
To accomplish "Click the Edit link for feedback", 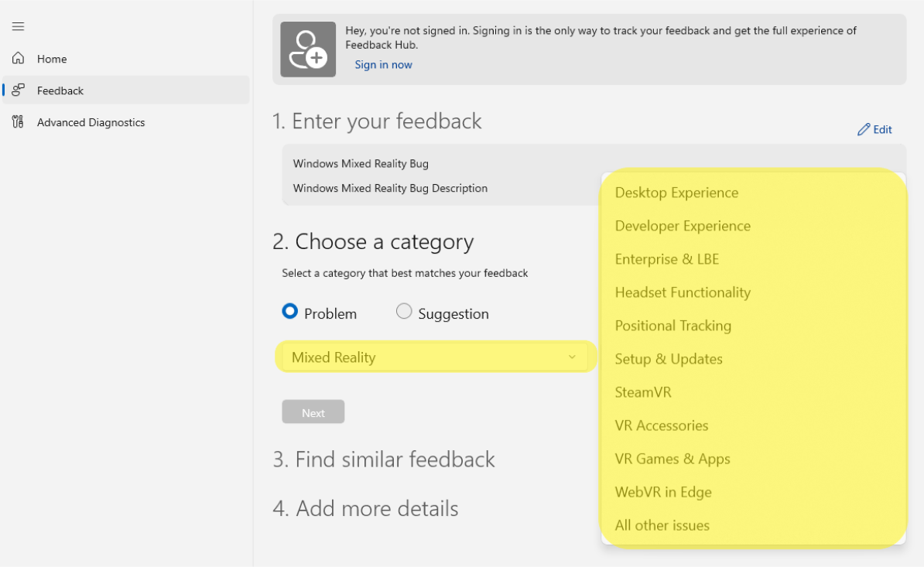I will click(874, 129).
